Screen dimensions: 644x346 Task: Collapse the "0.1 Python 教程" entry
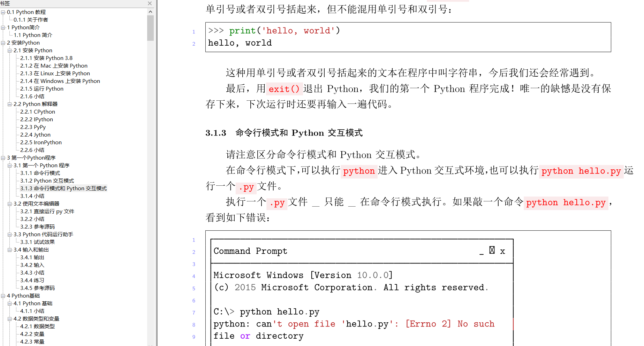3,12
